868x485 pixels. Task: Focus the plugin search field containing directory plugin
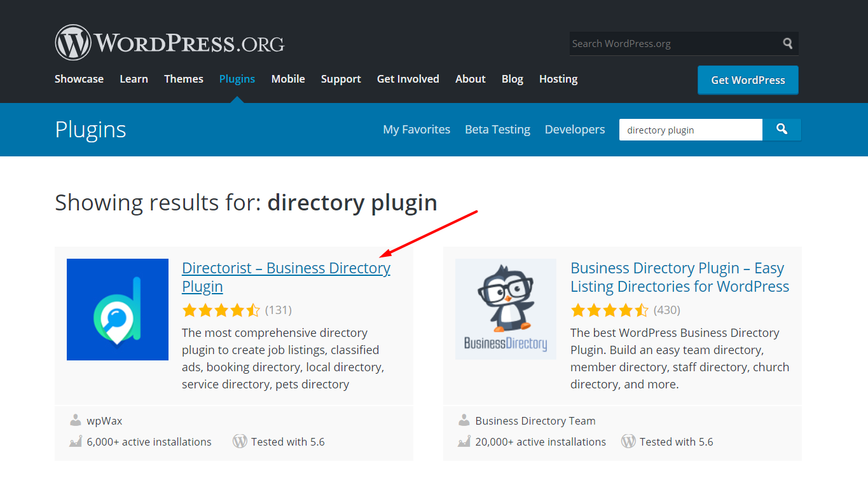pyautogui.click(x=691, y=130)
